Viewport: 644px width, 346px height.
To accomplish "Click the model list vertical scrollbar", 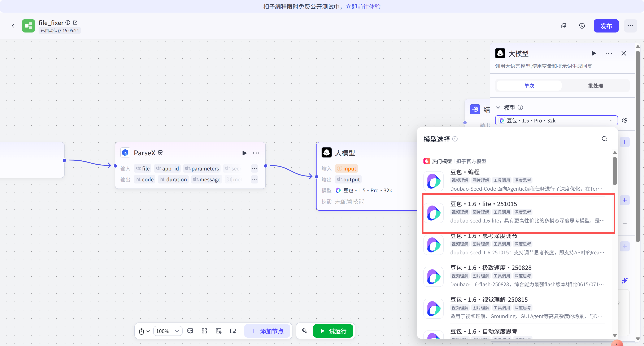I will click(615, 171).
